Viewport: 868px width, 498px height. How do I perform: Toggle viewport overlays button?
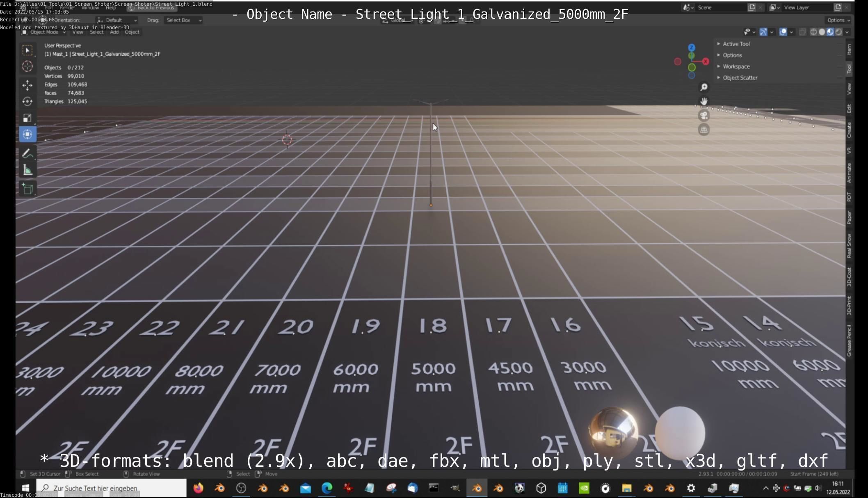[x=783, y=32]
